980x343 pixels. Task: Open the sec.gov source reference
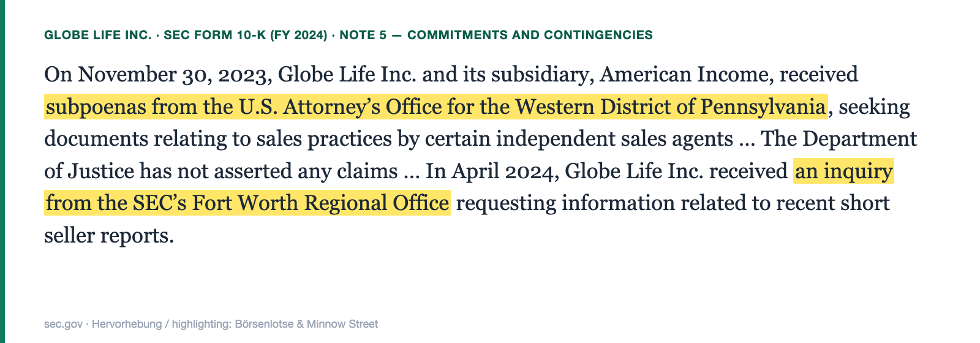pos(63,324)
